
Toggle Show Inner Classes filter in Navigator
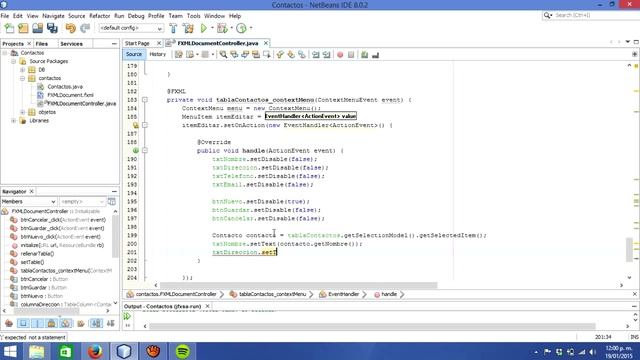pyautogui.click(x=66, y=324)
